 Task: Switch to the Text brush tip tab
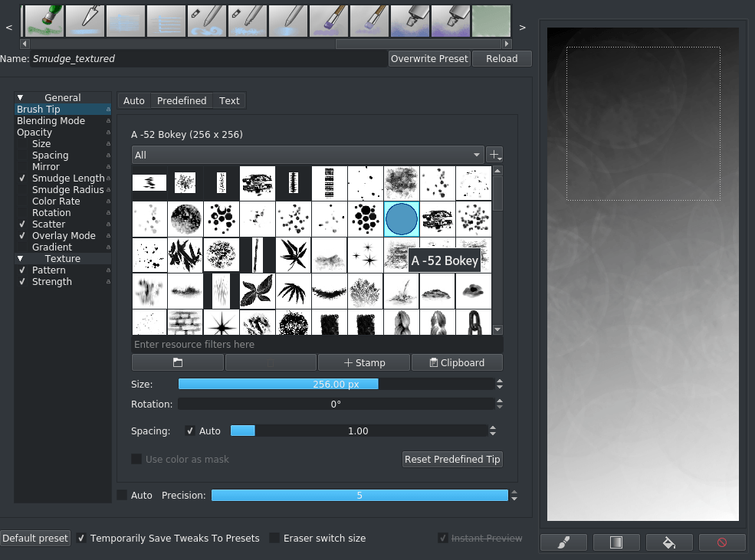229,100
